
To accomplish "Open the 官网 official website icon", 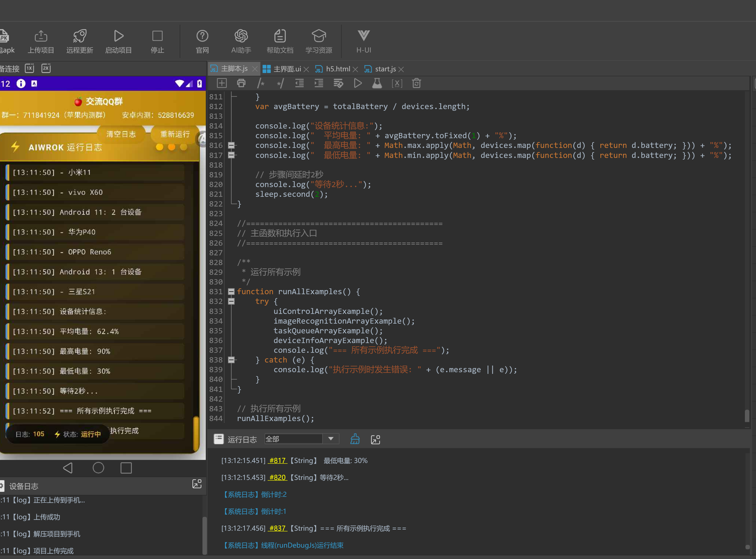I will click(x=202, y=41).
